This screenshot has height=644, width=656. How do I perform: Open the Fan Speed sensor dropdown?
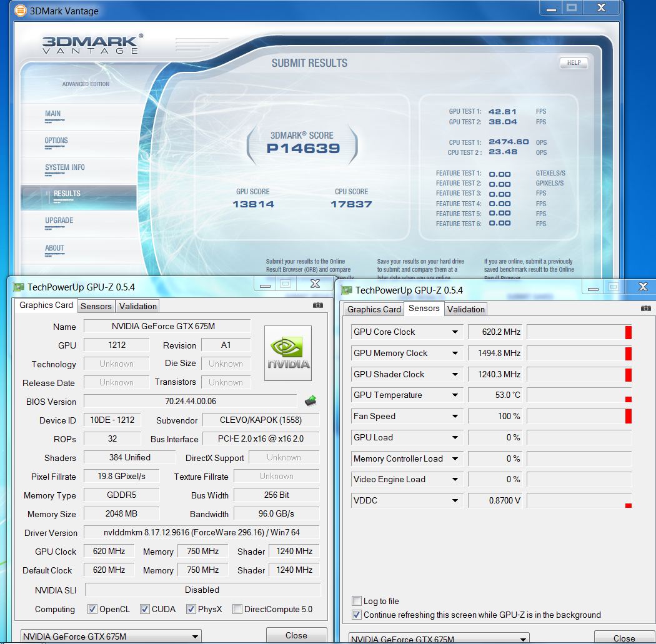coord(455,417)
